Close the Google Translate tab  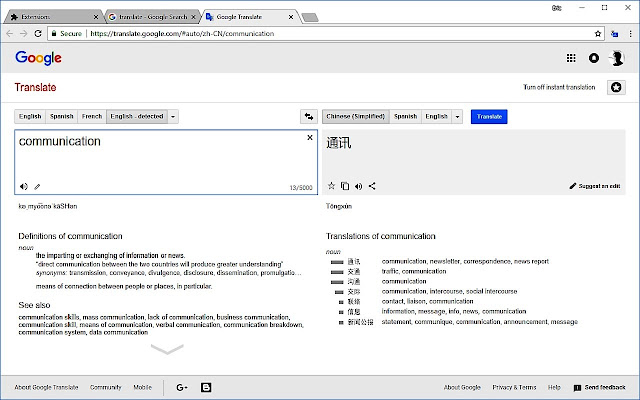(291, 17)
